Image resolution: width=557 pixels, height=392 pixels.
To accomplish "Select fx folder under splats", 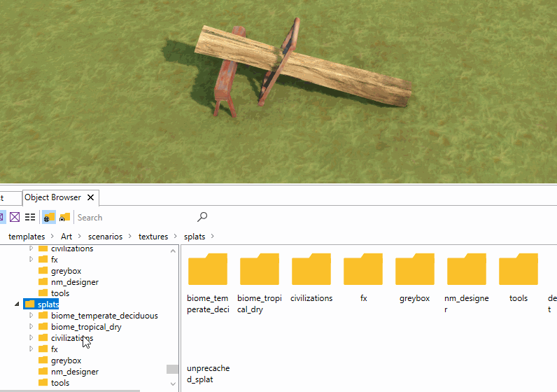I will tap(48, 349).
